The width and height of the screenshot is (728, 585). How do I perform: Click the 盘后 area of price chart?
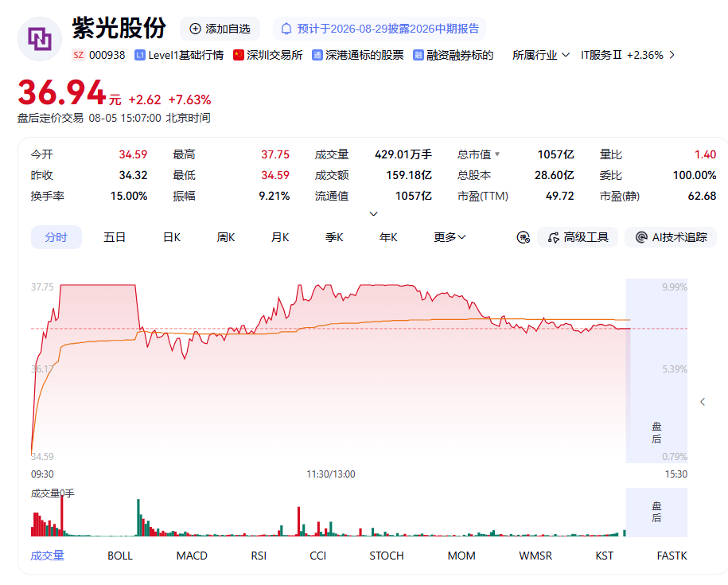pos(656,371)
